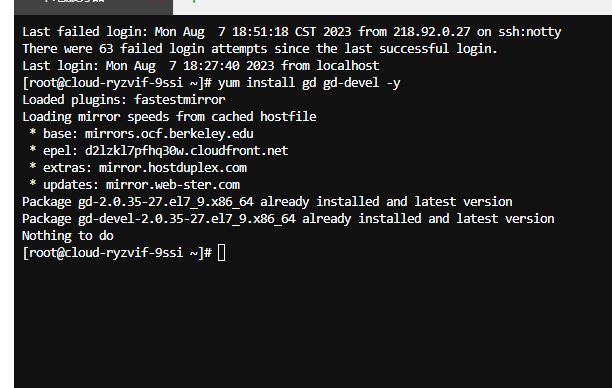Click the 'gd-2.0.35-27.el7_9.x86_64' package name
The image size is (612, 388).
[x=166, y=202]
